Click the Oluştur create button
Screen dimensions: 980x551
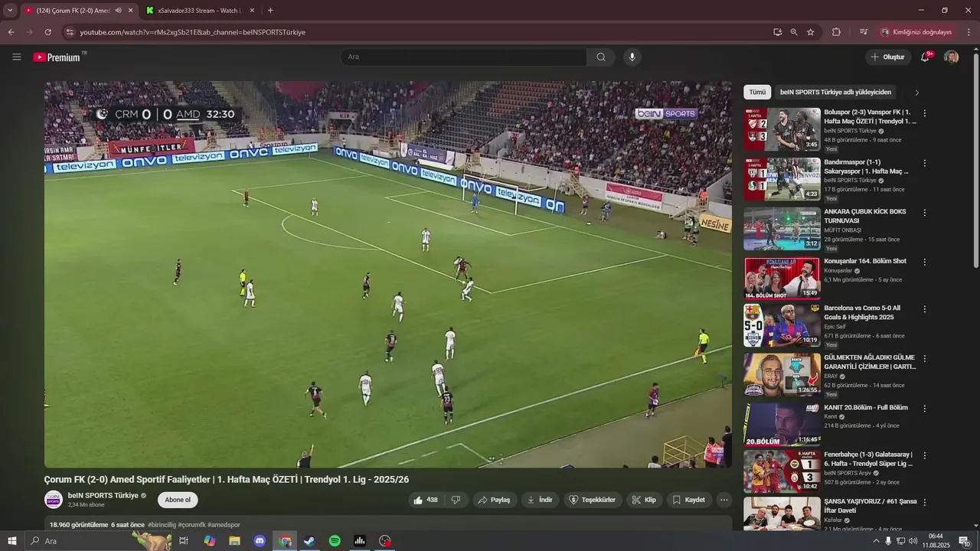tap(887, 57)
